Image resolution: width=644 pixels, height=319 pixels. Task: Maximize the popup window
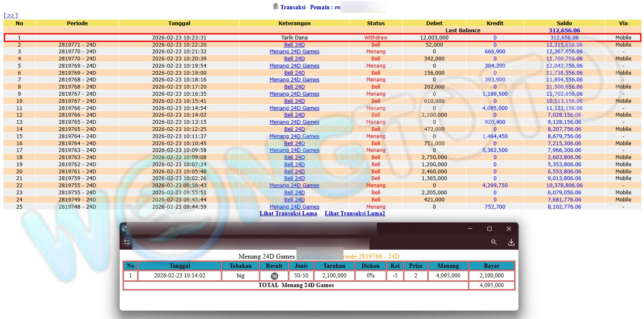pyautogui.click(x=489, y=229)
